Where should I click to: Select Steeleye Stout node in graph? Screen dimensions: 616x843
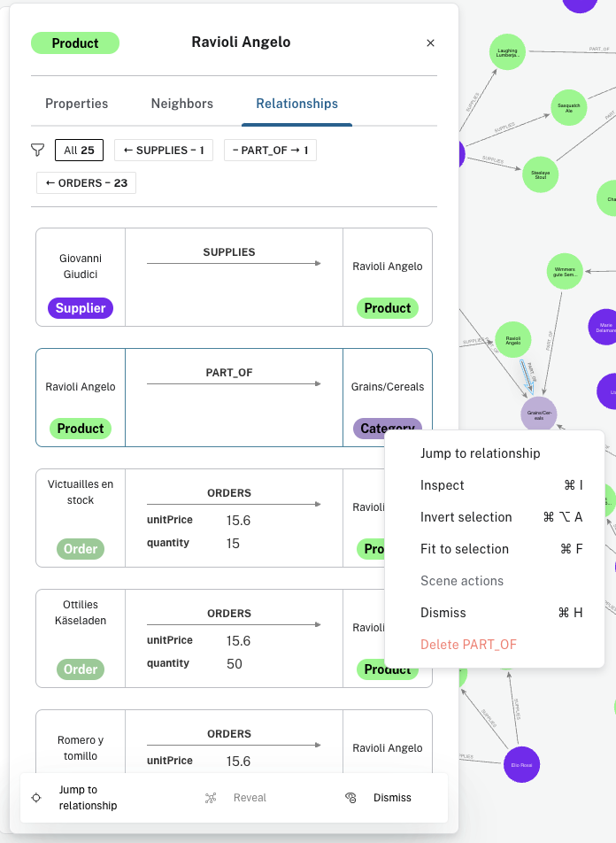[x=540, y=174]
